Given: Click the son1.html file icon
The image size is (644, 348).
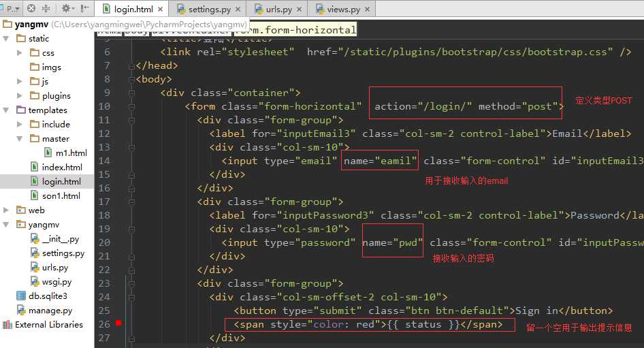Looking at the screenshot, I should [x=35, y=195].
